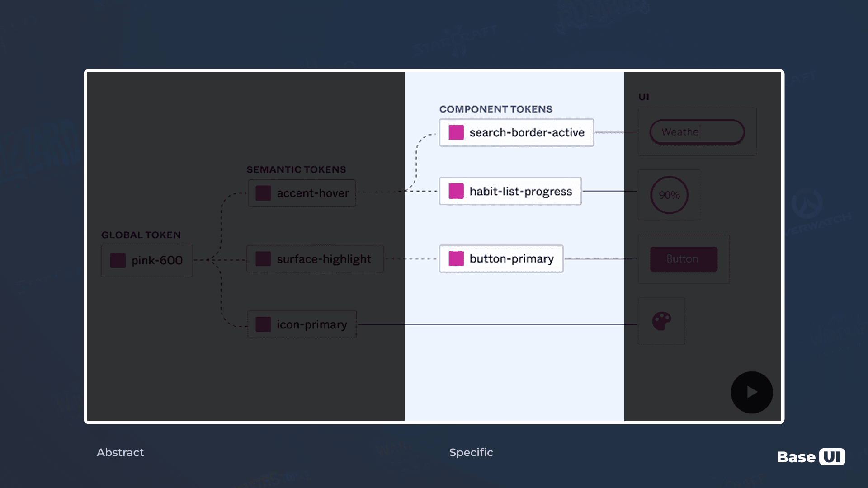Click the purple Button in UI column
Viewport: 868px width, 488px height.
tap(684, 259)
